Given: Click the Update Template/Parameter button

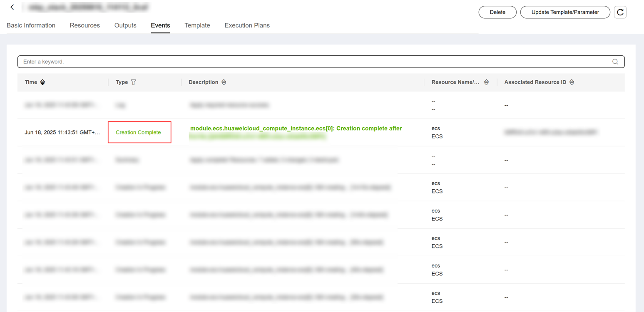Looking at the screenshot, I should [565, 12].
